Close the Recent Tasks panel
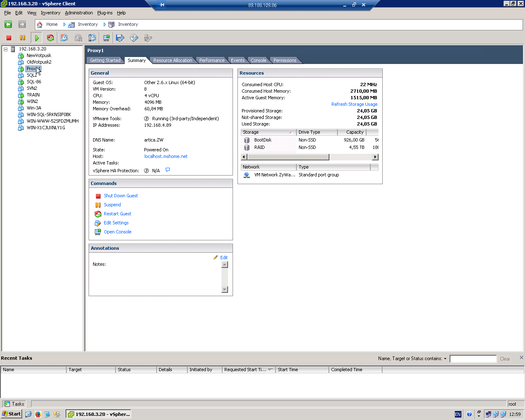The image size is (525, 420). click(x=521, y=358)
